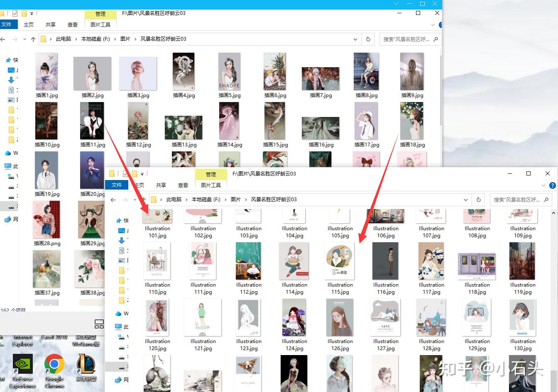558x392 pixels.
Task: Open 主页 tab in rear window
Action: [x=29, y=25]
